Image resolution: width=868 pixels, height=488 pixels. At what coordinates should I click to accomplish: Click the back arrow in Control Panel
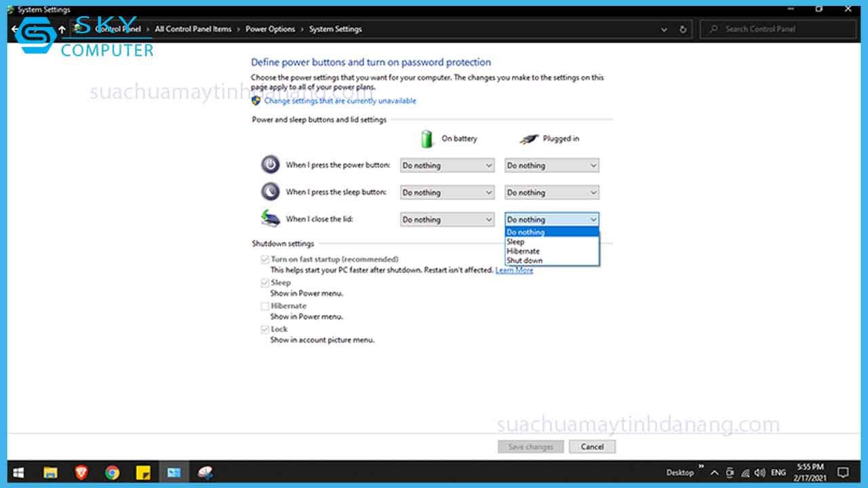point(14,28)
